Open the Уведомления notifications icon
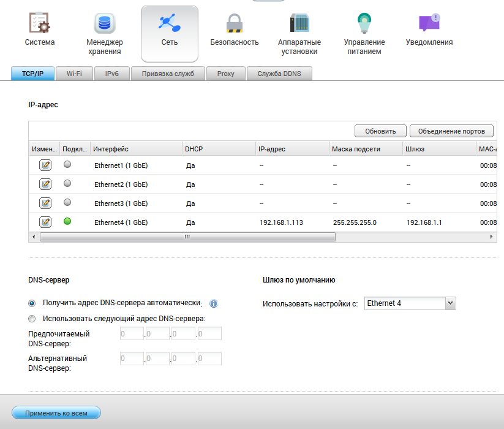This screenshot has height=429, width=504. tap(429, 23)
